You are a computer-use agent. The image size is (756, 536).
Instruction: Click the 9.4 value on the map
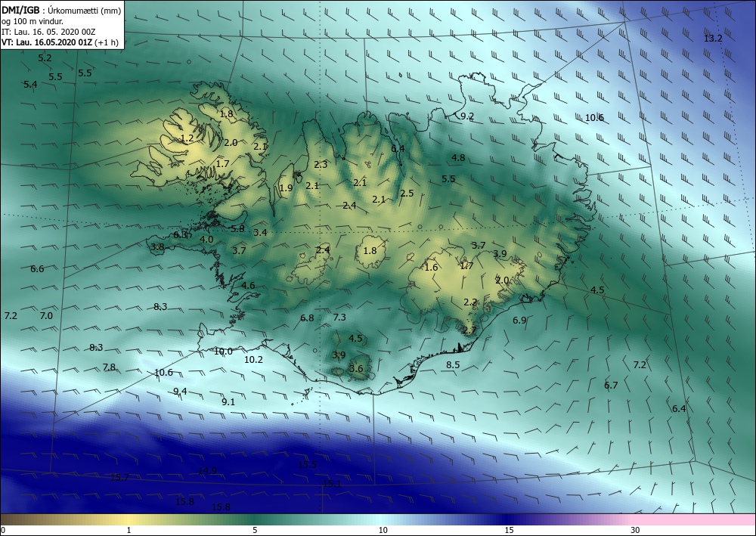pos(180,392)
